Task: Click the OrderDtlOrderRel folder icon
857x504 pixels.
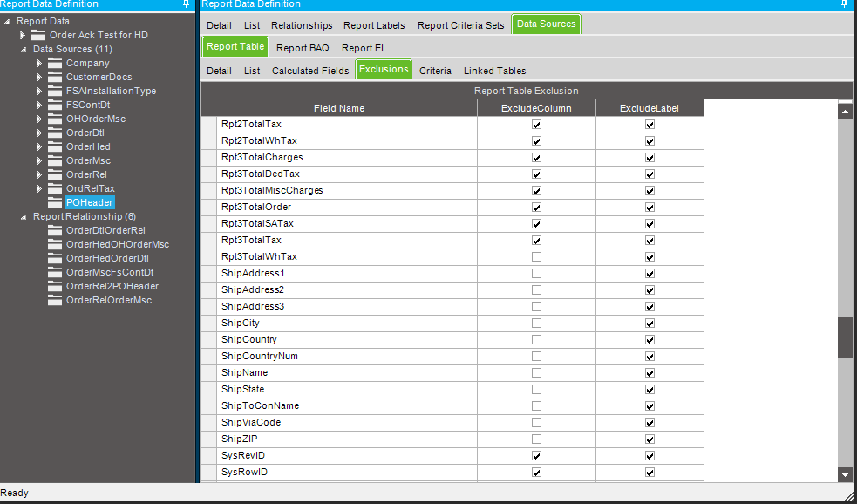Action: tap(55, 231)
